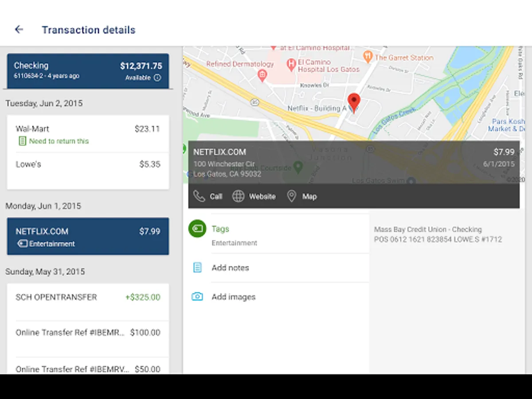The height and width of the screenshot is (399, 532).
Task: Open the Online Transfer $50.00 transaction
Action: tap(88, 366)
